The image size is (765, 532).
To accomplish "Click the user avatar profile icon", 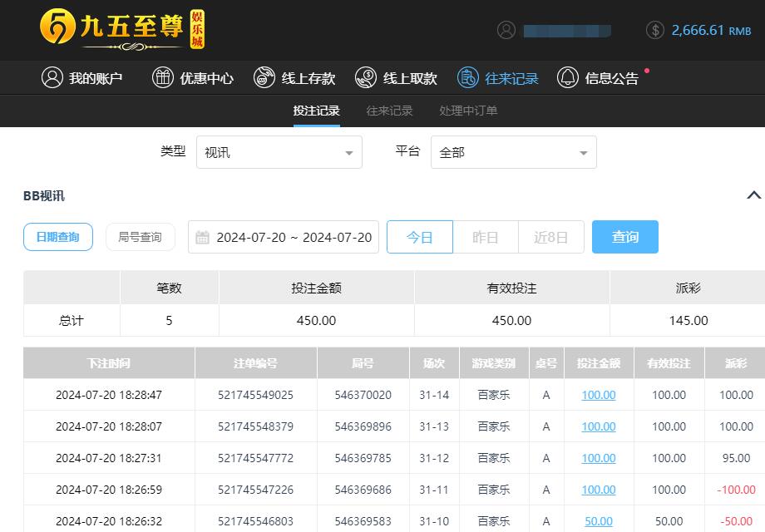I will pyautogui.click(x=506, y=30).
